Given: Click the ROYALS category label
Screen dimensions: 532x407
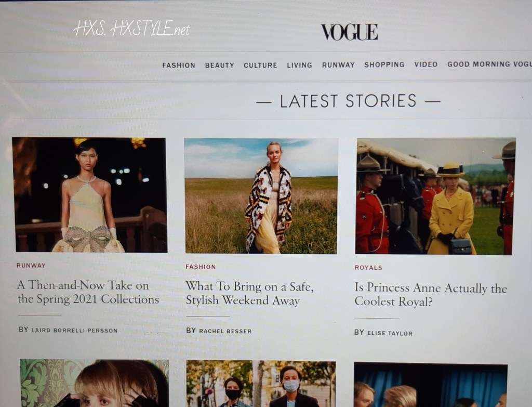Looking at the screenshot, I should pos(368,268).
